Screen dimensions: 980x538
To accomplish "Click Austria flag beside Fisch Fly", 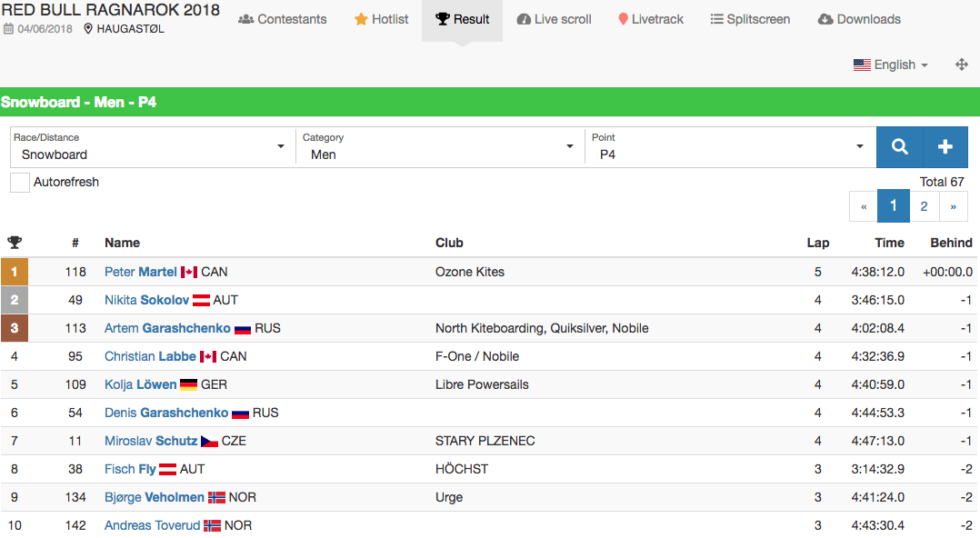I will click(x=168, y=469).
